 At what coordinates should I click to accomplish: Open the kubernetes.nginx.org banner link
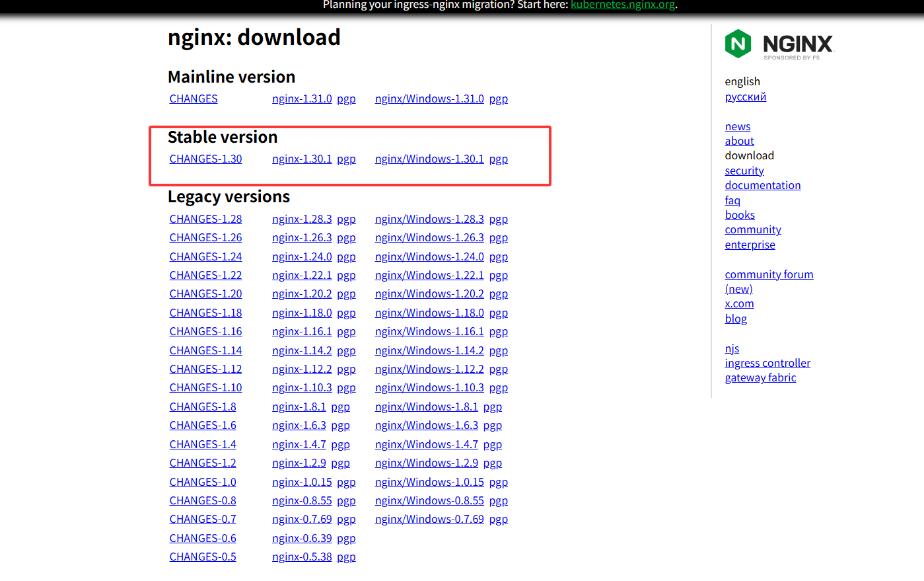(x=623, y=5)
